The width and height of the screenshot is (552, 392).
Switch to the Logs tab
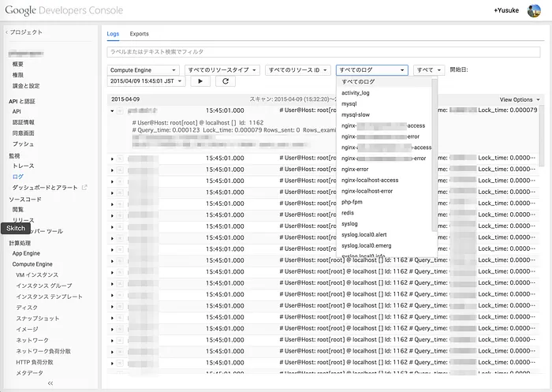[113, 34]
